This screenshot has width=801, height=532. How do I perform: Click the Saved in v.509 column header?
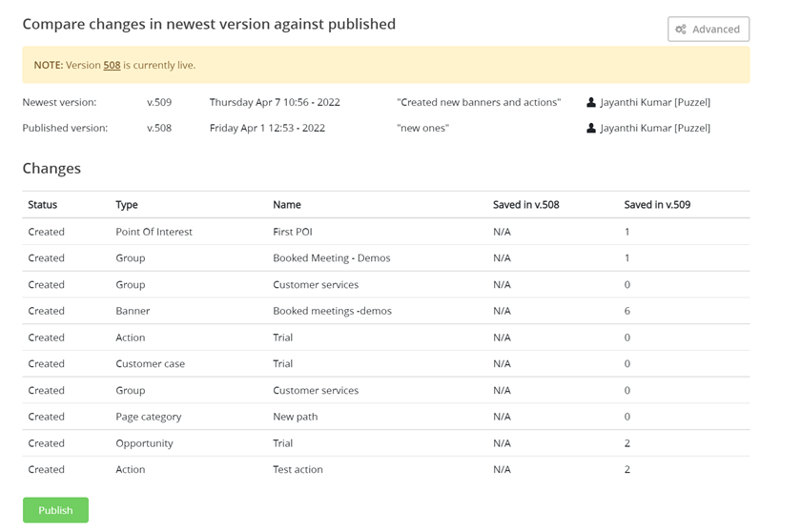click(657, 205)
